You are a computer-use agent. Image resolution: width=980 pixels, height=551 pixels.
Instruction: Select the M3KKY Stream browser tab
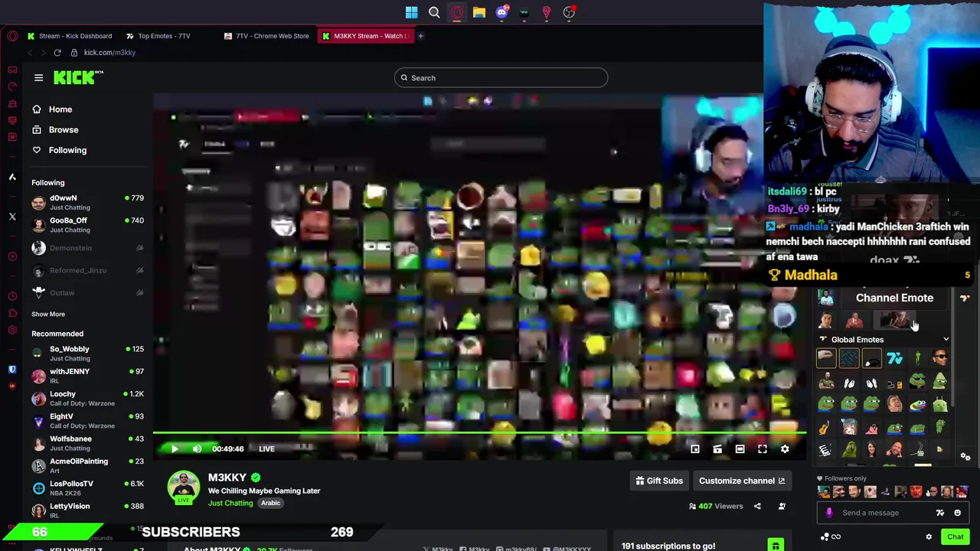(x=364, y=36)
